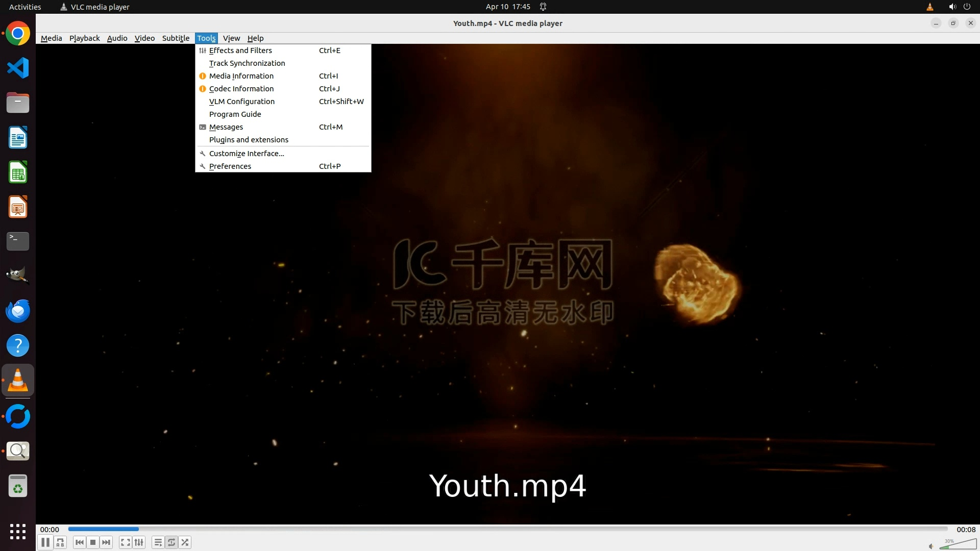Skip to the next media track
The width and height of the screenshot is (980, 551).
click(106, 542)
